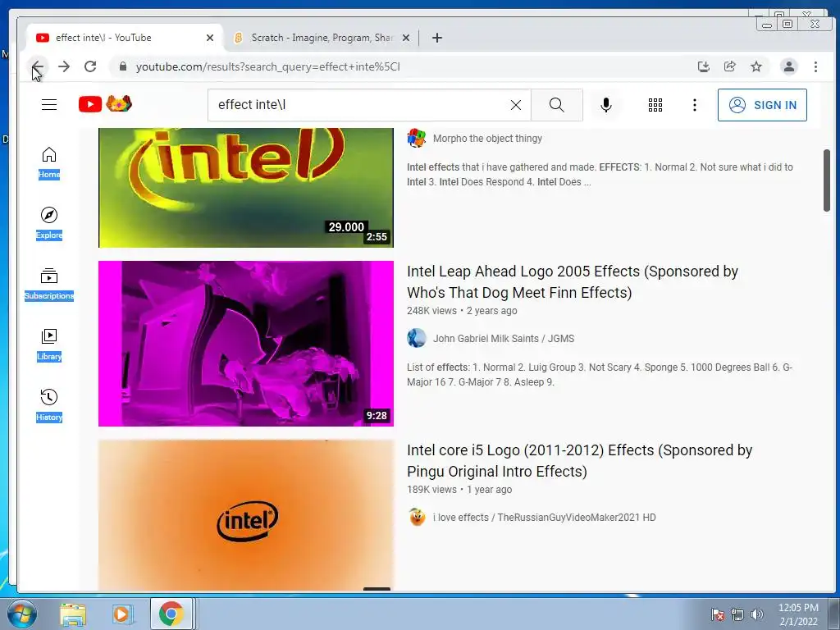Open History in the sidebar

click(49, 405)
